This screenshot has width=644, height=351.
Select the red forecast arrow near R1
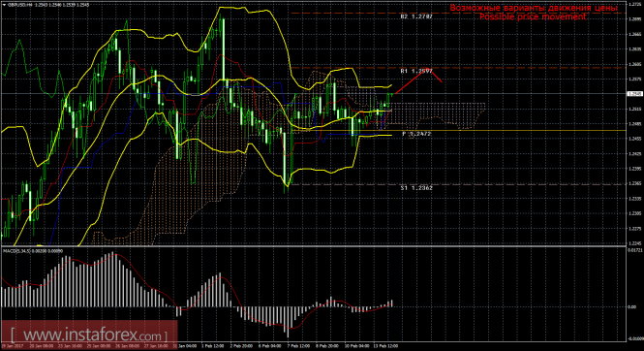pyautogui.click(x=418, y=80)
